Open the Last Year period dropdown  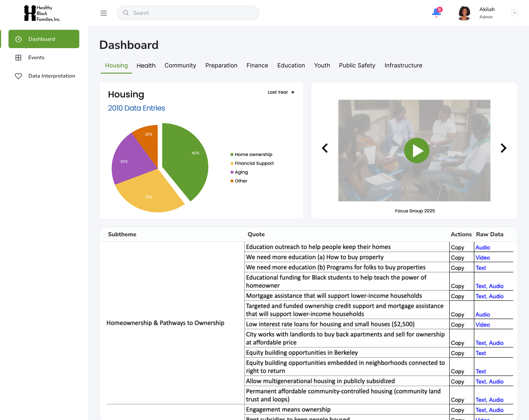281,92
